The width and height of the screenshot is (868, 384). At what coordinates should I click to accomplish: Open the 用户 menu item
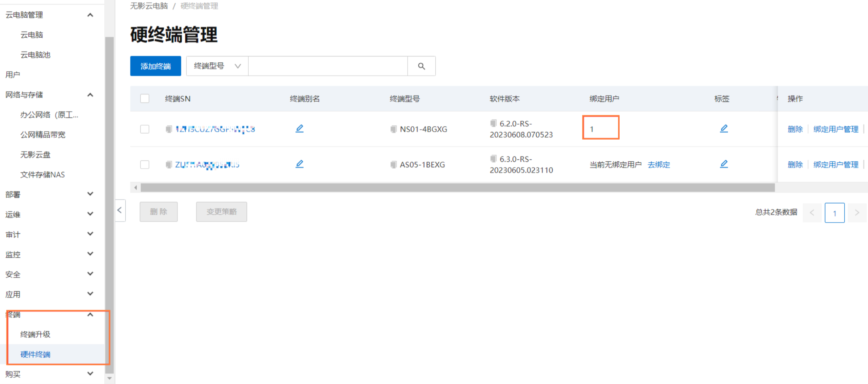13,75
